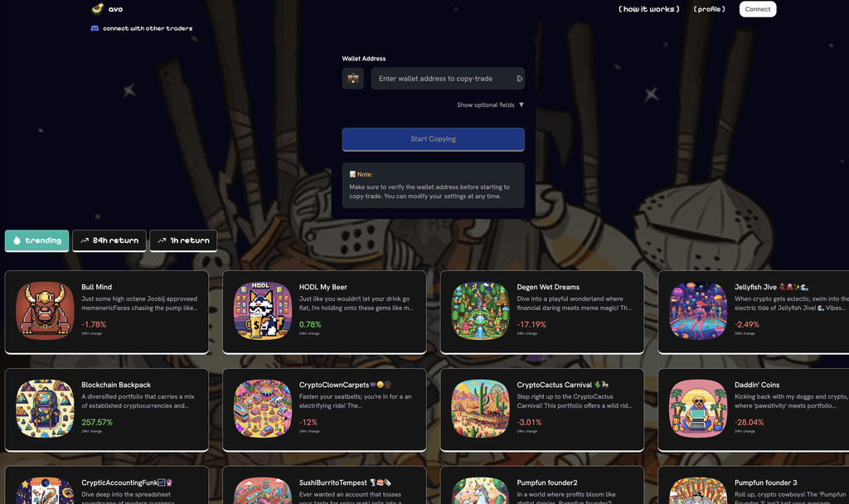Select the Daddin' Coins dog avatar
The height and width of the screenshot is (504, 849).
(x=698, y=408)
